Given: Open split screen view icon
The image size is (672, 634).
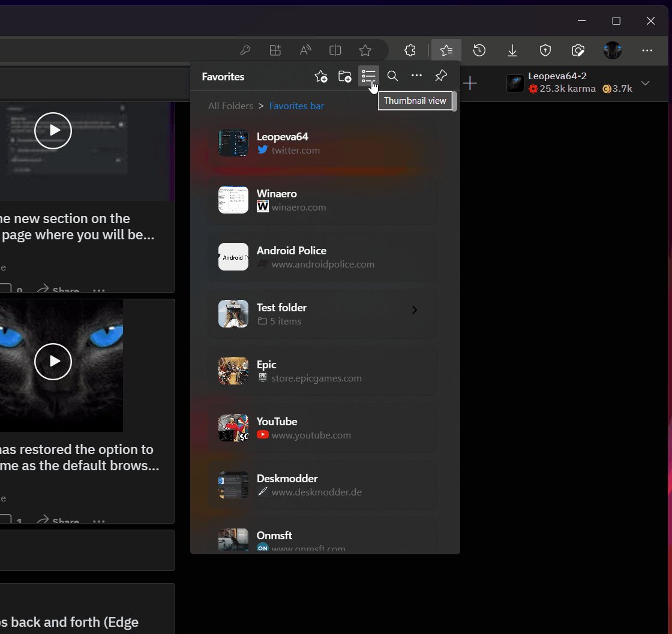Looking at the screenshot, I should (335, 50).
